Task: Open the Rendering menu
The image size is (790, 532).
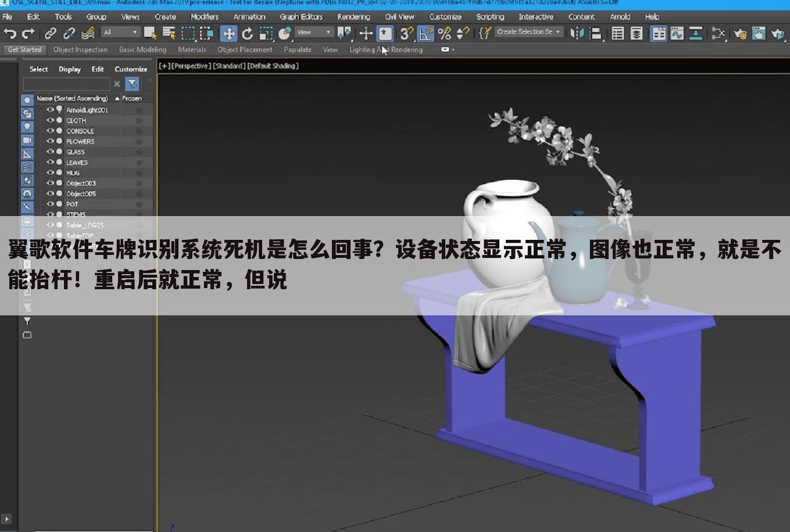Action: 353,17
